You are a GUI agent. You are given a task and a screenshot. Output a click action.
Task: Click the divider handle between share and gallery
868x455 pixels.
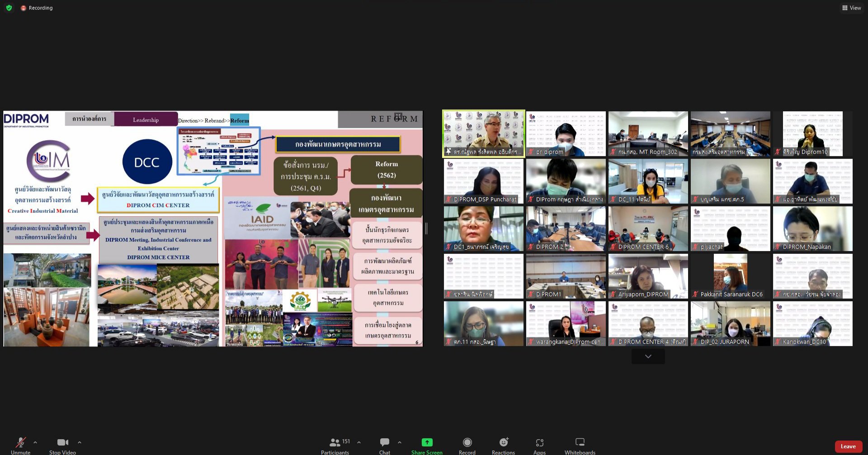(x=426, y=228)
